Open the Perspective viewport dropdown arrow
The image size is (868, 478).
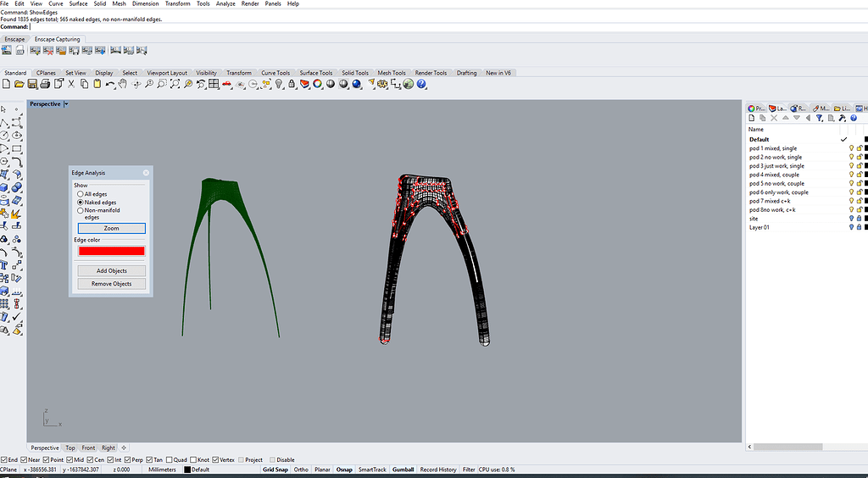[x=66, y=104]
